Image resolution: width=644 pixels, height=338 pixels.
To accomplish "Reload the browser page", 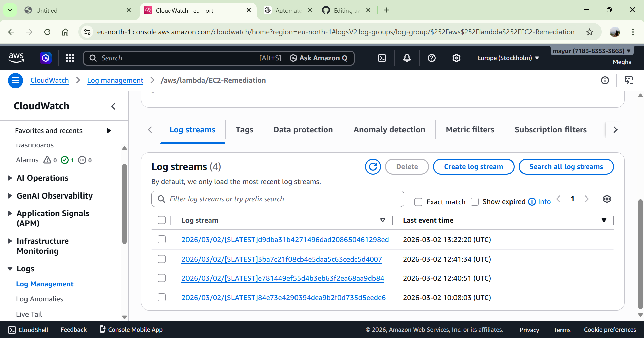I will tap(47, 32).
